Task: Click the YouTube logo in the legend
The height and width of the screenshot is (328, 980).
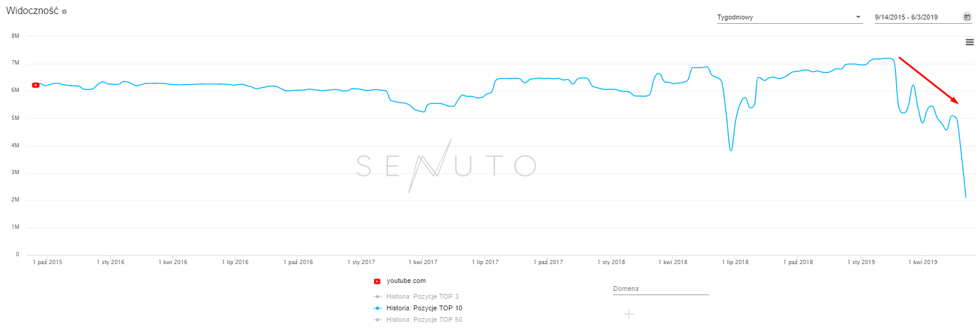Action: [377, 281]
